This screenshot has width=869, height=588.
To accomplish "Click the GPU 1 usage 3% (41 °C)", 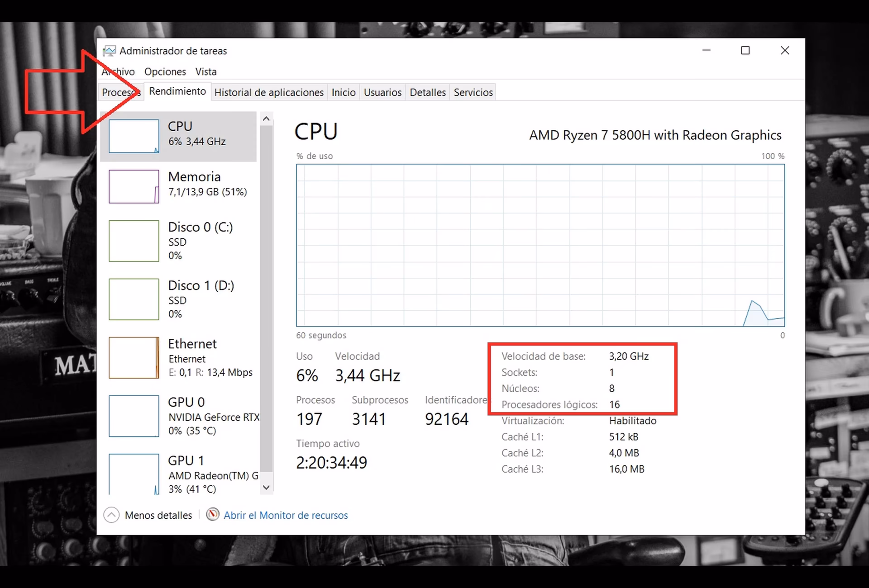I will coord(192,489).
